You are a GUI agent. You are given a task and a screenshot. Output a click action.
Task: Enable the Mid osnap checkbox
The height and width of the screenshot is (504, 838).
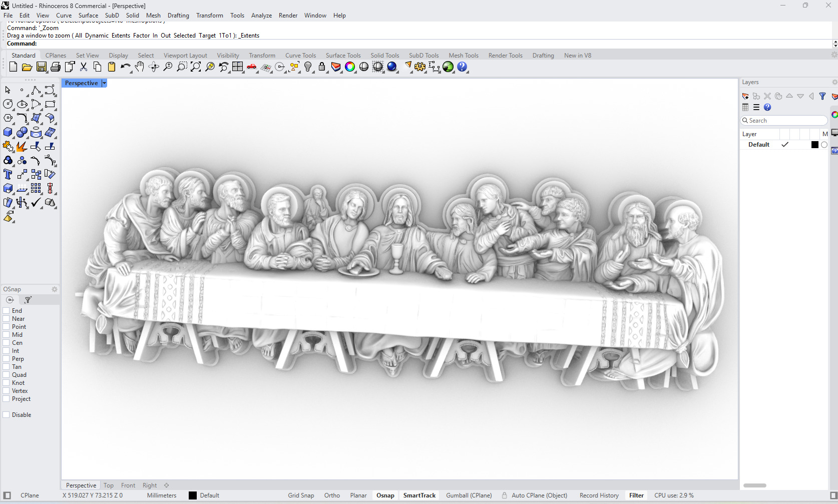[6, 335]
